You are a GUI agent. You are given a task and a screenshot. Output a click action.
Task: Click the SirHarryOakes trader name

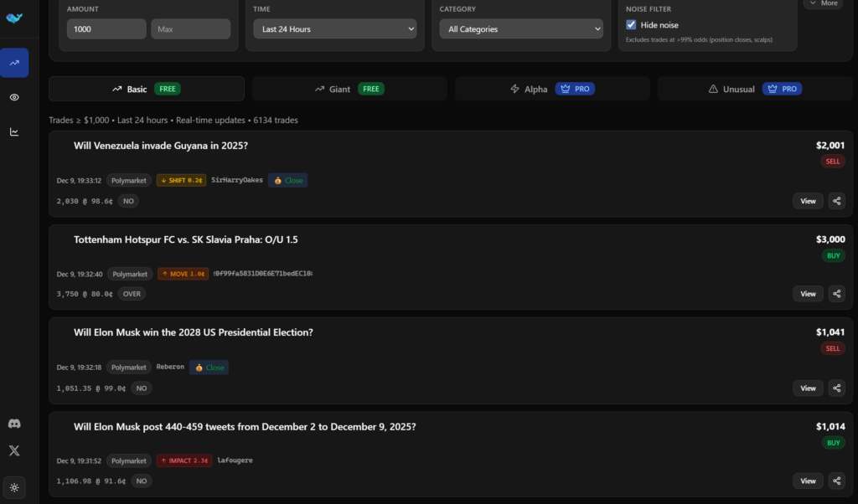pos(237,180)
